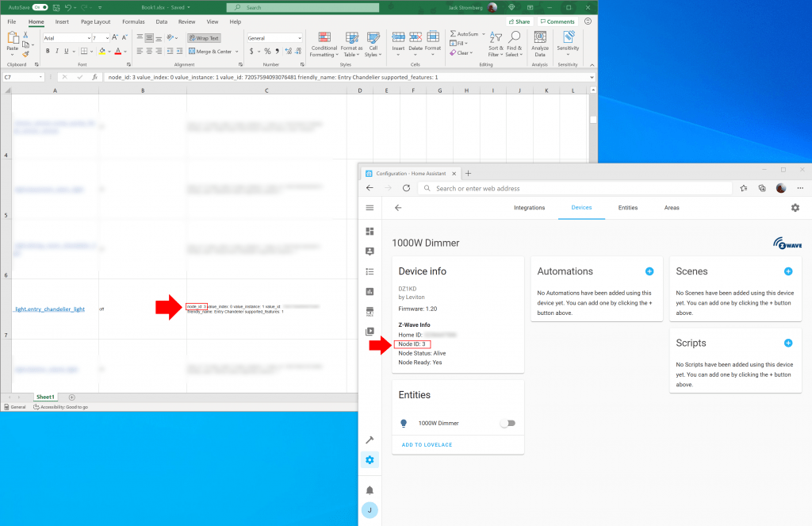Click the ADD TO LOVELACE link
The width and height of the screenshot is (812, 526).
(428, 444)
